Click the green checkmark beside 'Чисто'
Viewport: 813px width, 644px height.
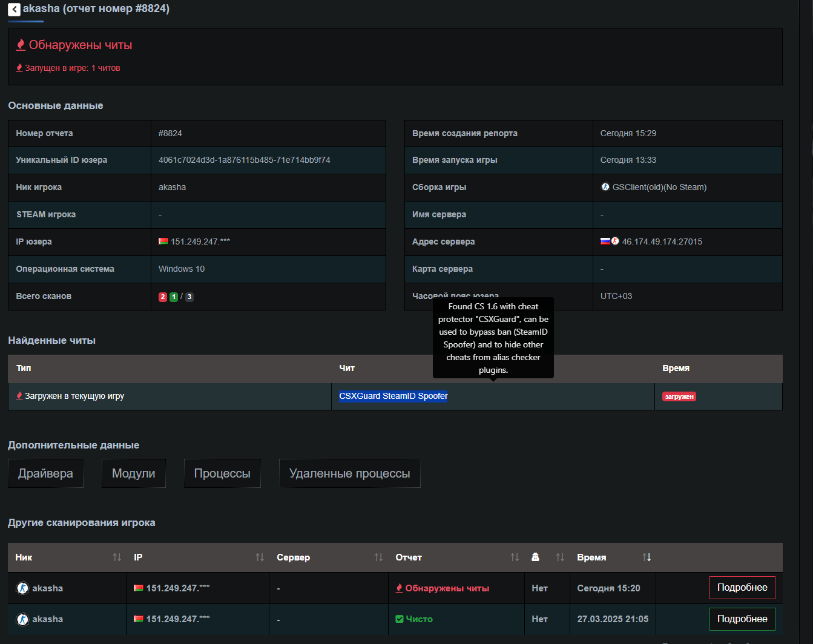pyautogui.click(x=399, y=619)
